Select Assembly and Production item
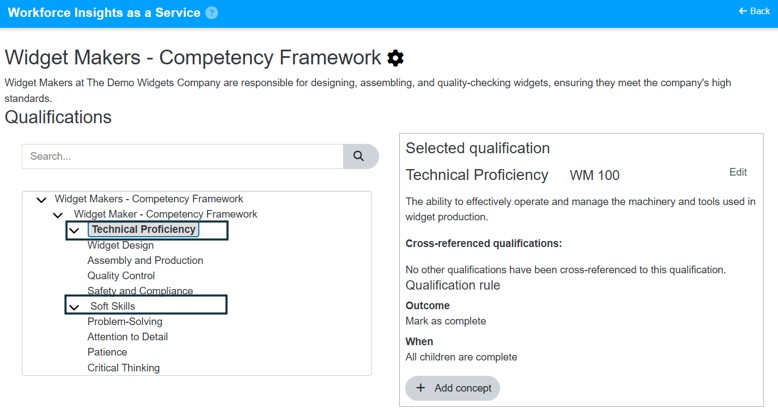The height and width of the screenshot is (412, 778). coord(145,261)
